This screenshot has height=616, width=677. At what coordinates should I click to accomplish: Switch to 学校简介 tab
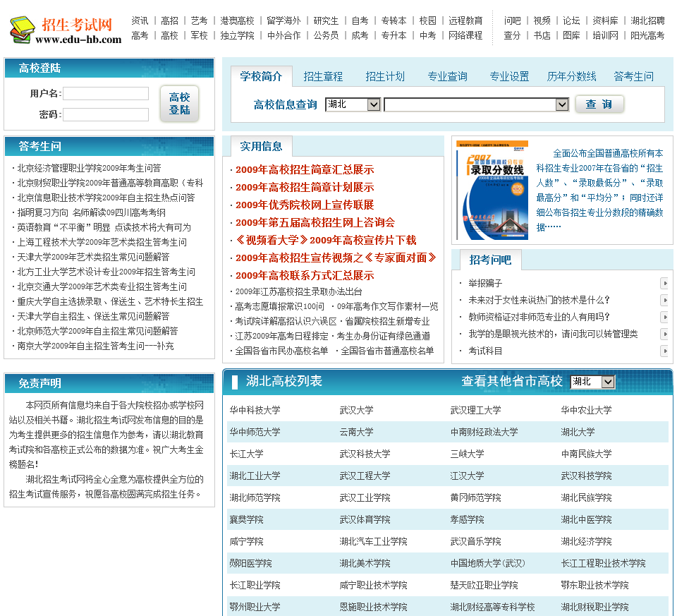pos(261,76)
